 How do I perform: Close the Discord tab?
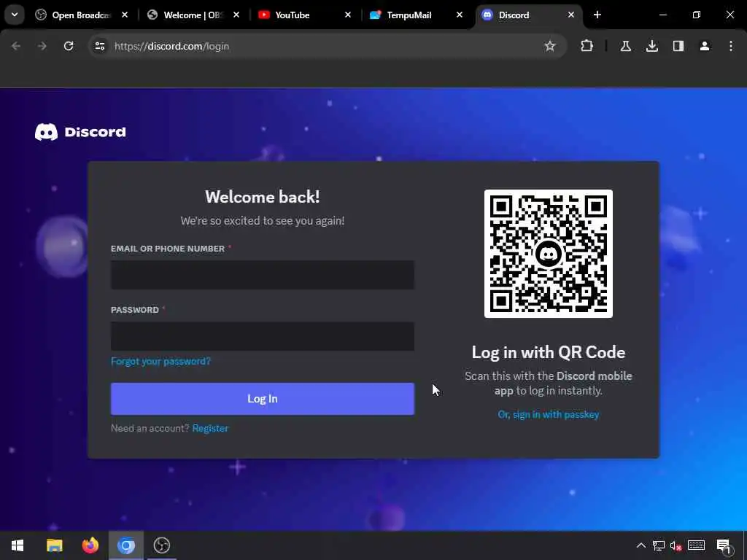pyautogui.click(x=570, y=15)
